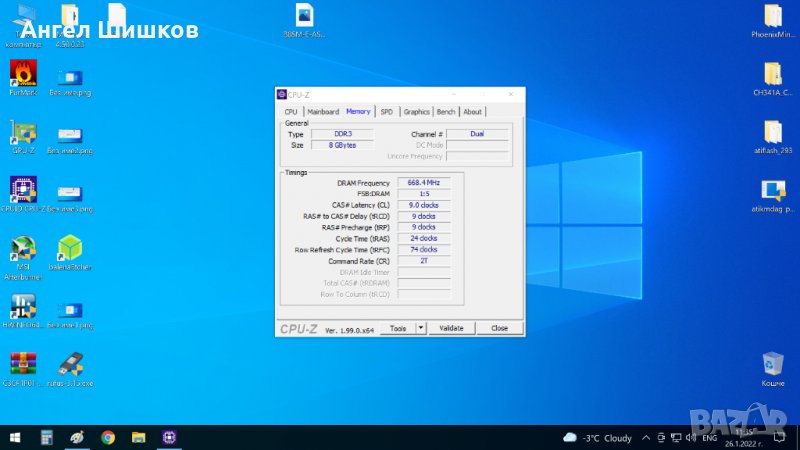This screenshot has height=450, width=800.
Task: Open the CH341A folder on desktop
Action: point(772,74)
